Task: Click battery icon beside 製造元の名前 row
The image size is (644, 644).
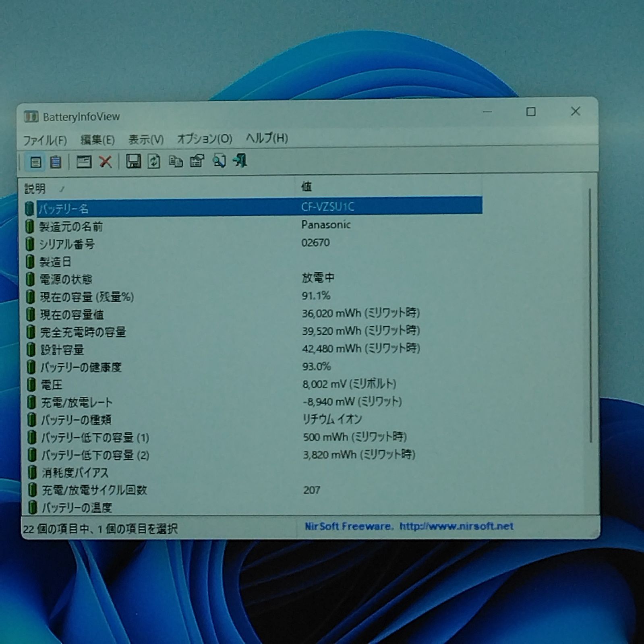Action: click(30, 226)
